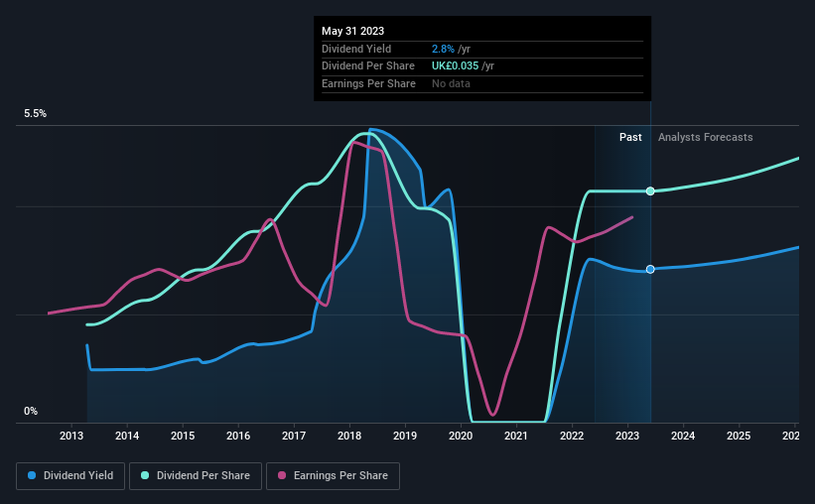This screenshot has height=504, width=815.
Task: Click the pink Earnings Per Share legend dot
Action: (x=282, y=475)
